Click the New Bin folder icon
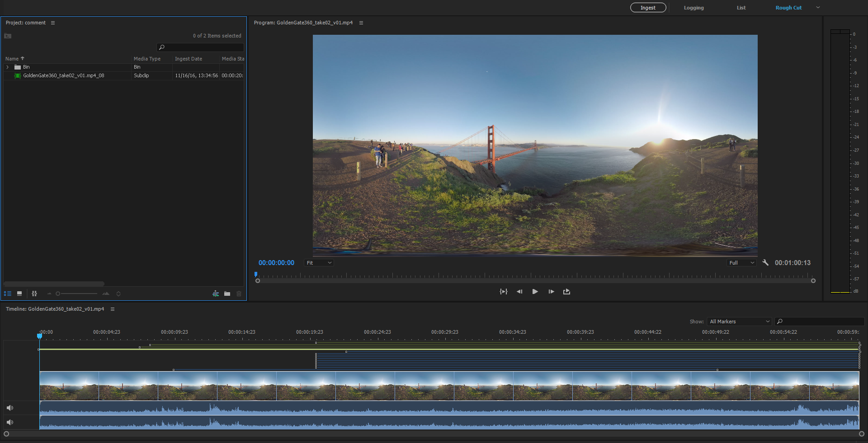 tap(227, 294)
